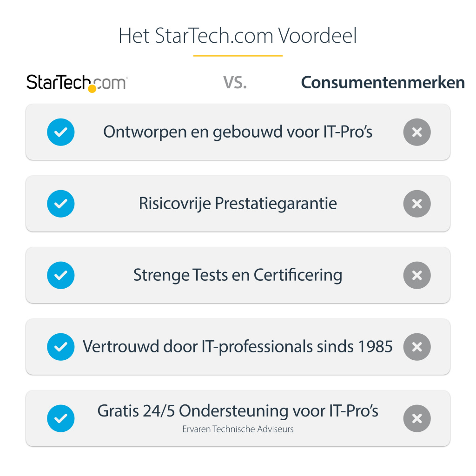Click gray X in Strenge Tests row
Screen dimensions: 476x476
point(417,275)
